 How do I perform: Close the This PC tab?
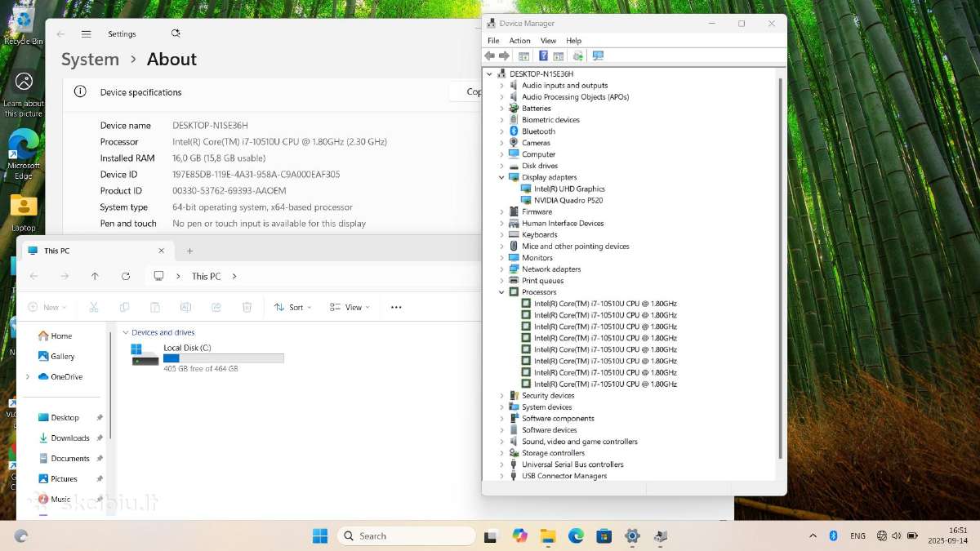[x=161, y=251]
